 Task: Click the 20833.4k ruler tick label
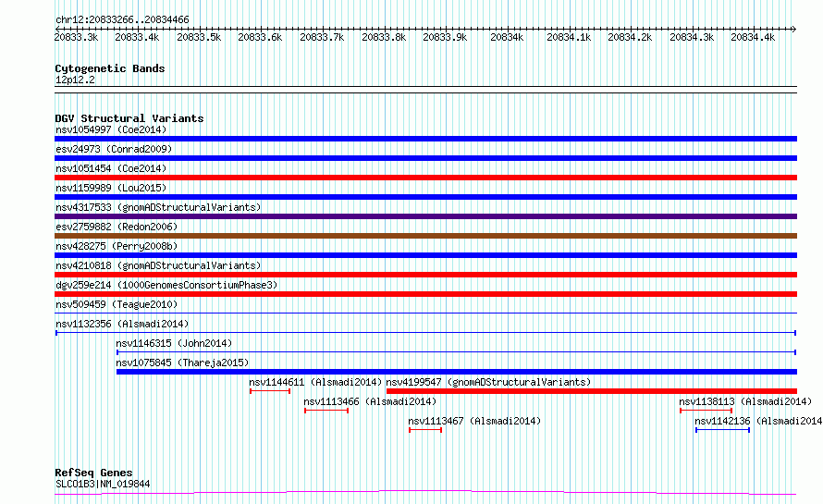tap(137, 37)
